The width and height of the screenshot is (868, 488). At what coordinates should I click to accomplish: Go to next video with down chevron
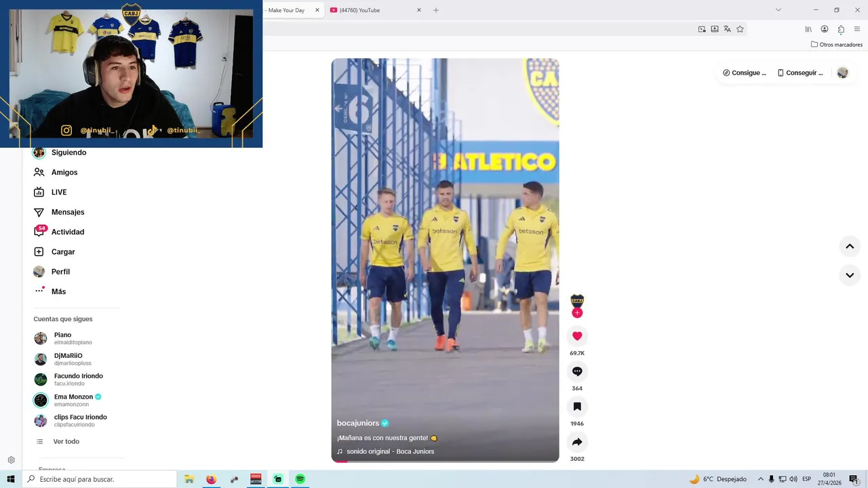point(850,275)
